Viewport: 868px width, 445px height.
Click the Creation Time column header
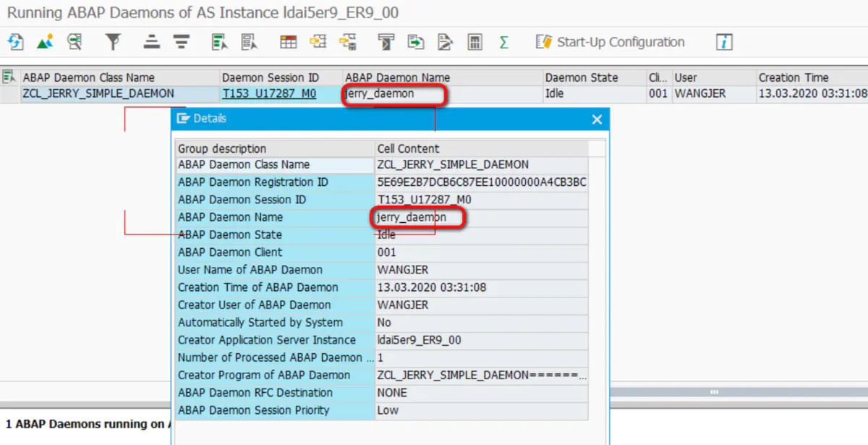pos(793,77)
